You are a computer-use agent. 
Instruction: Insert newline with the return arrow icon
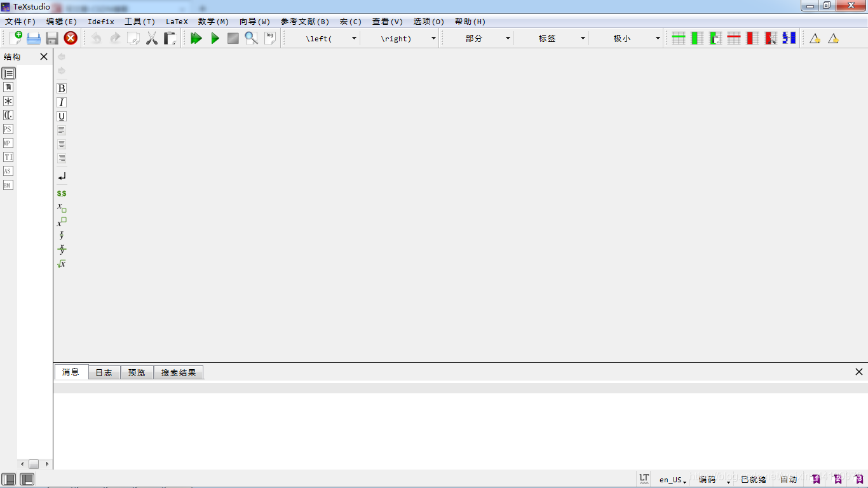click(62, 176)
